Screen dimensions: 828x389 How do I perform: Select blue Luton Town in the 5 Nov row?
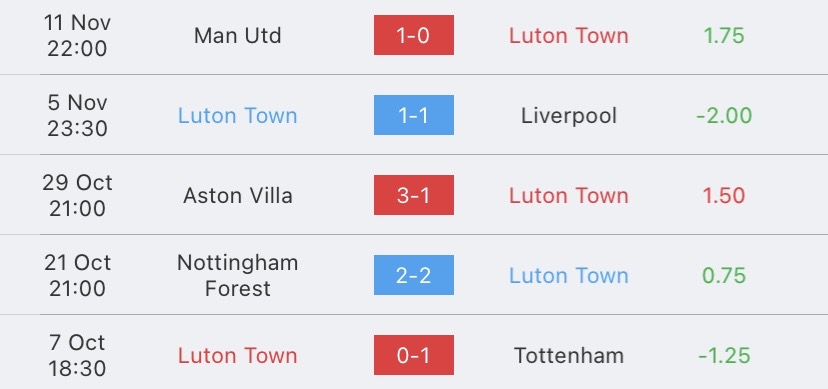[238, 116]
